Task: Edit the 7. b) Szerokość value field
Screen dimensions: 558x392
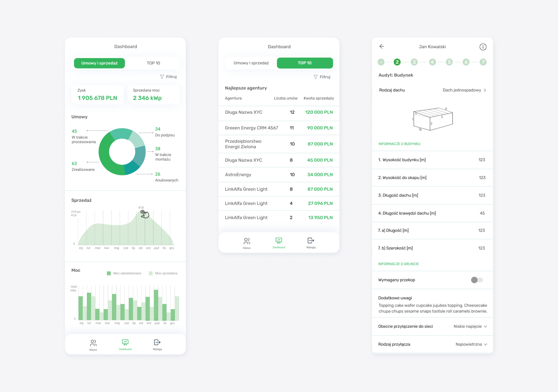Action: click(481, 248)
